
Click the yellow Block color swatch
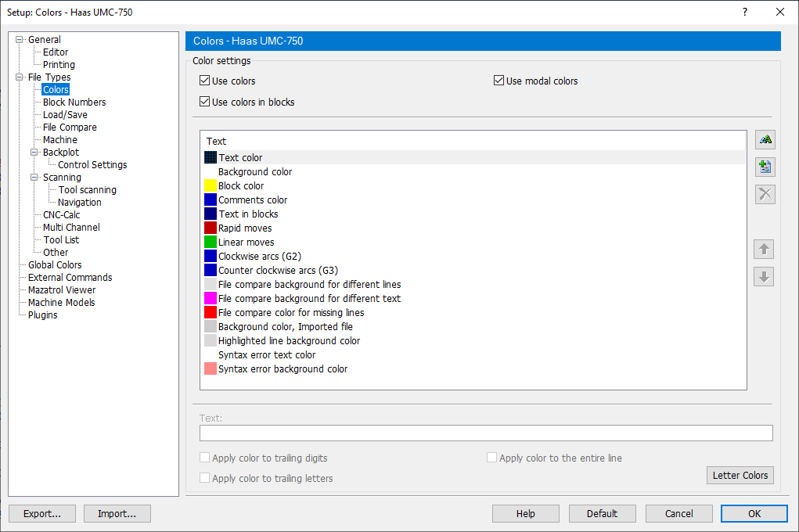pos(211,185)
